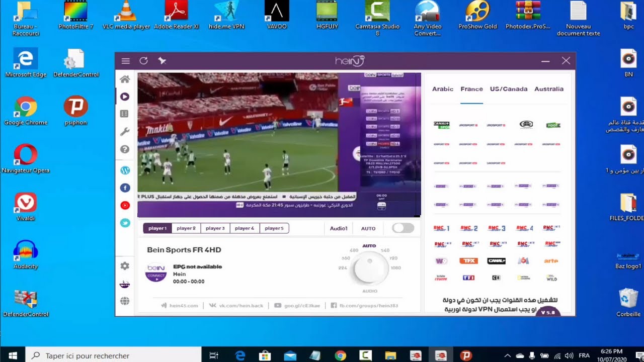Click the Audio1 selector

339,228
